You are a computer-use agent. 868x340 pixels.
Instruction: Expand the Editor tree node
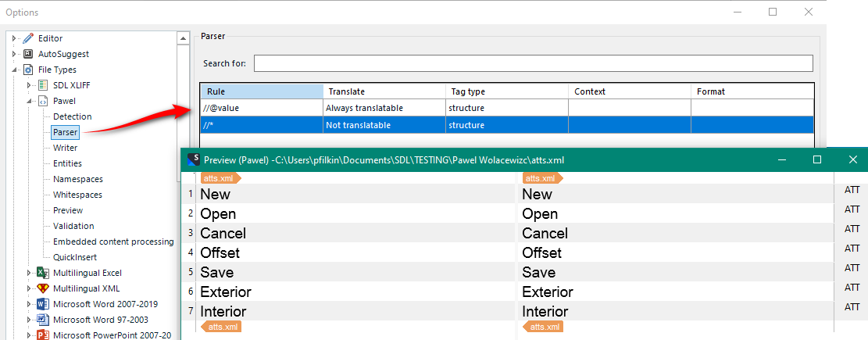coord(14,38)
